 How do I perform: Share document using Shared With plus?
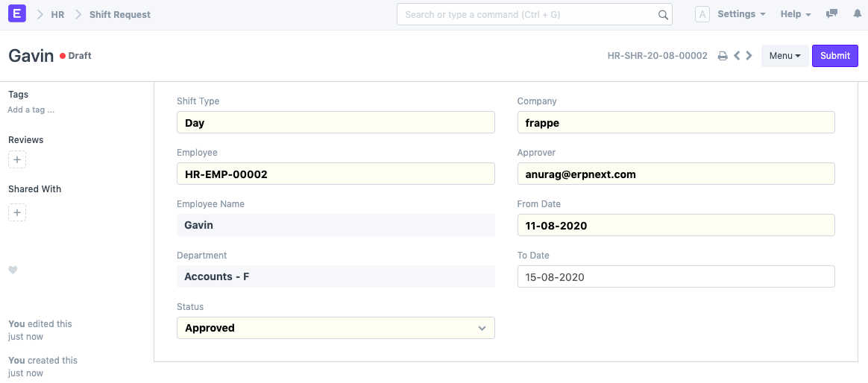[18, 213]
